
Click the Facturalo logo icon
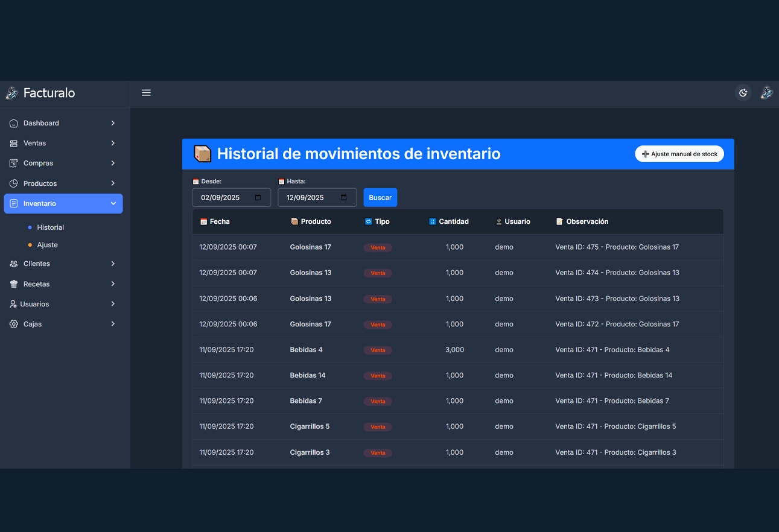tap(11, 93)
